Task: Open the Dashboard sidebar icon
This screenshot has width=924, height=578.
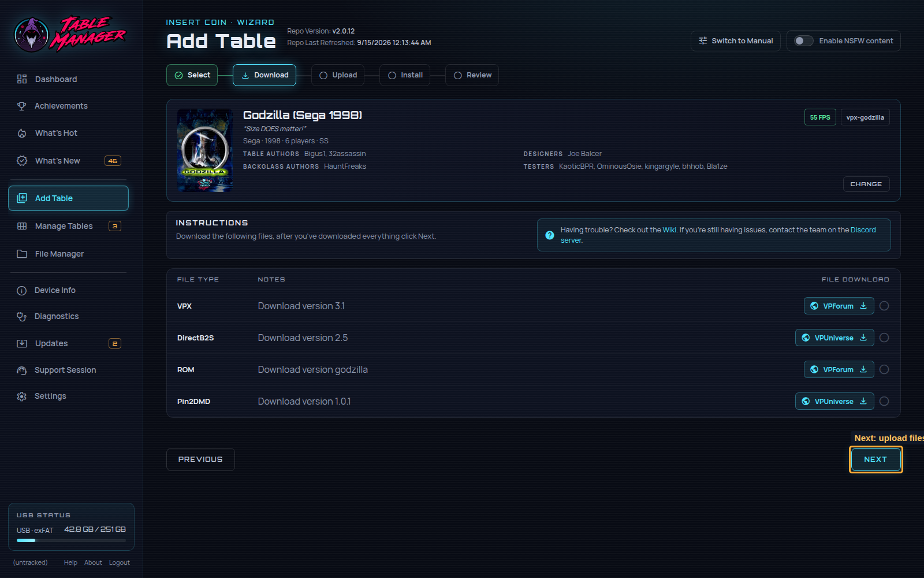Action: click(x=22, y=79)
